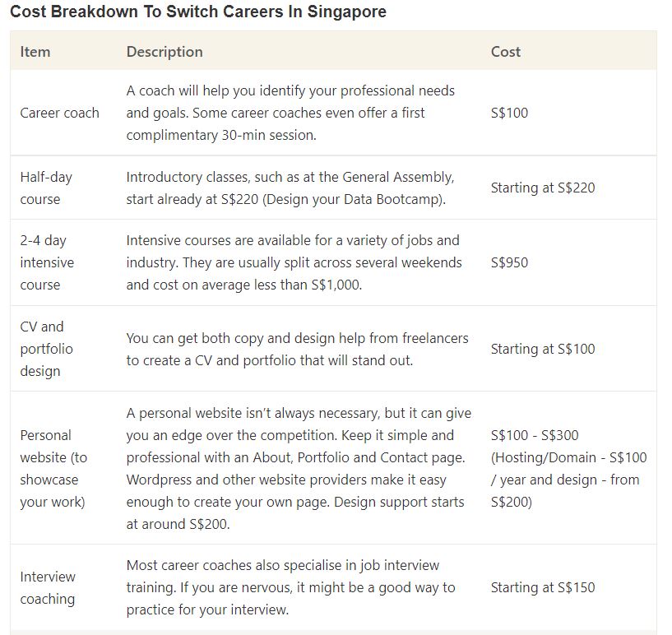Select the Personal website item cell

tap(53, 468)
